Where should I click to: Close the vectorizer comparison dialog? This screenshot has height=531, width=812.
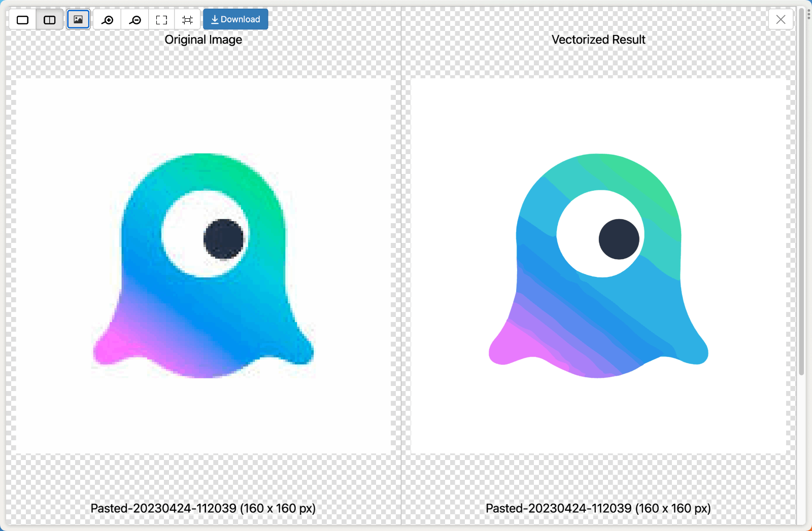point(781,19)
